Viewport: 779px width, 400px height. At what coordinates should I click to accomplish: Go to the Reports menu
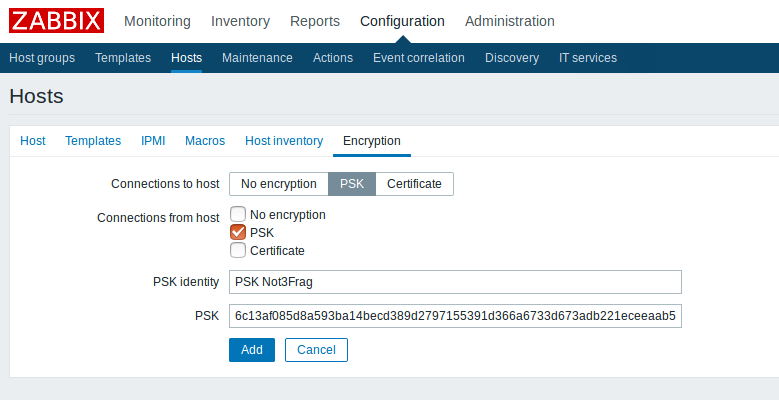coord(314,21)
